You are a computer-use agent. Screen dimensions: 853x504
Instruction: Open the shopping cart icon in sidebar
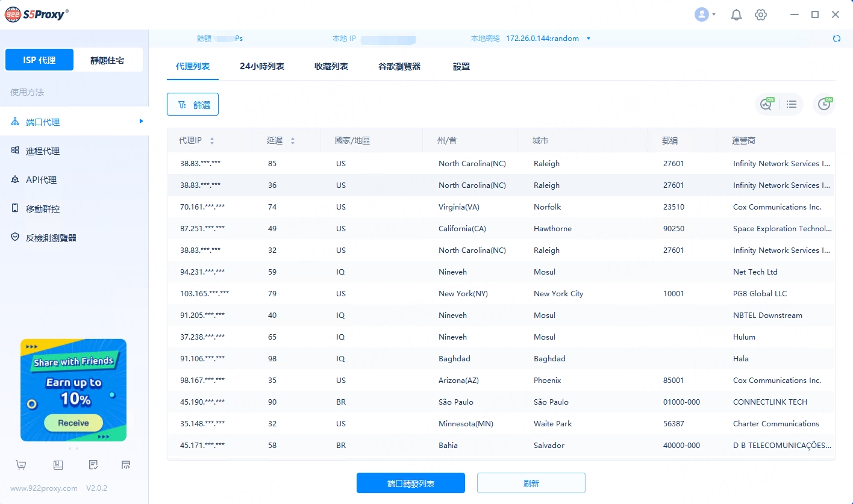tap(21, 465)
